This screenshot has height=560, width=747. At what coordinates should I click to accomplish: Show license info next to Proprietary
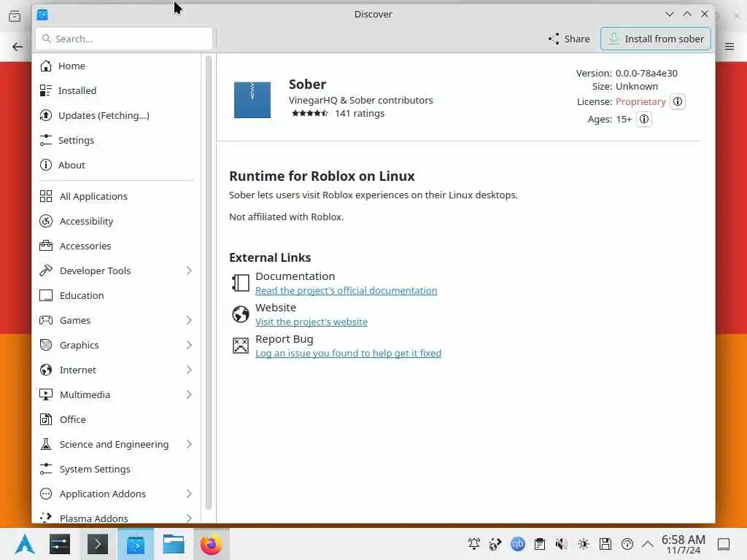coord(678,101)
